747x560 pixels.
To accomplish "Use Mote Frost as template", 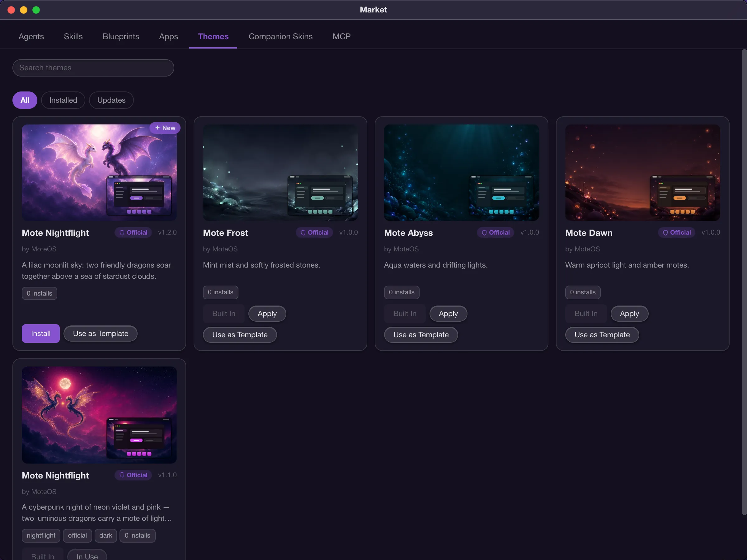I will coord(240,335).
